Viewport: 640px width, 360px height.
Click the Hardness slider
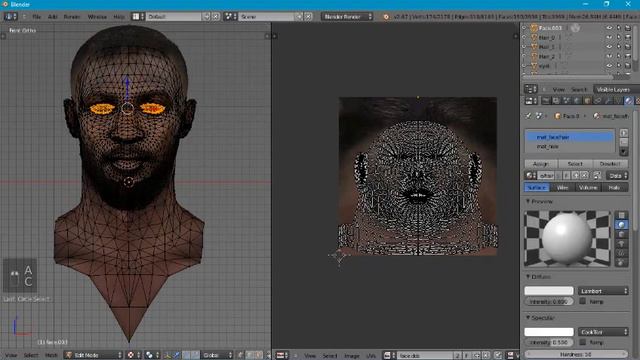(x=576, y=354)
